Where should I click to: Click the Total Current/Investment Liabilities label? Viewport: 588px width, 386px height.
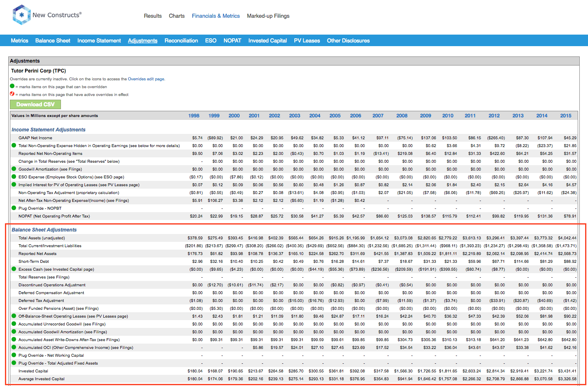[x=50, y=246]
